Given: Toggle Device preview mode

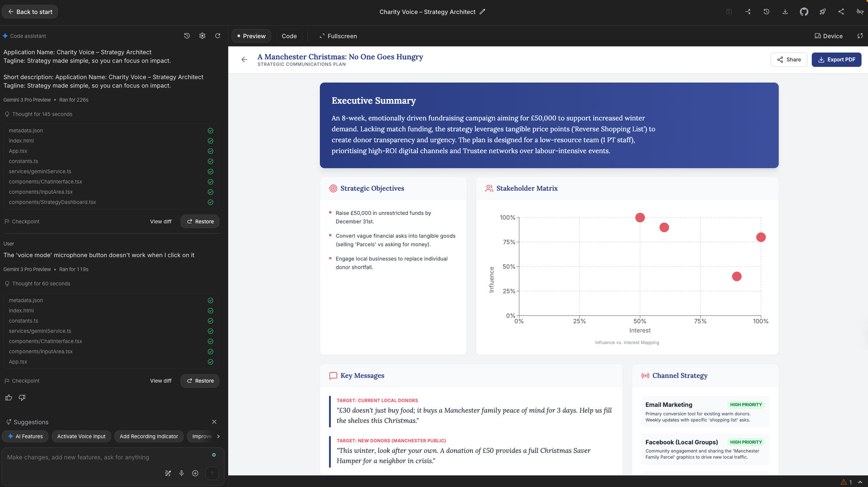Looking at the screenshot, I should tap(828, 36).
